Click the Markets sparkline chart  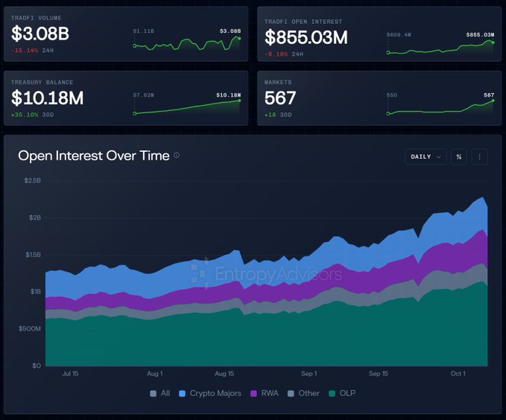coord(440,107)
